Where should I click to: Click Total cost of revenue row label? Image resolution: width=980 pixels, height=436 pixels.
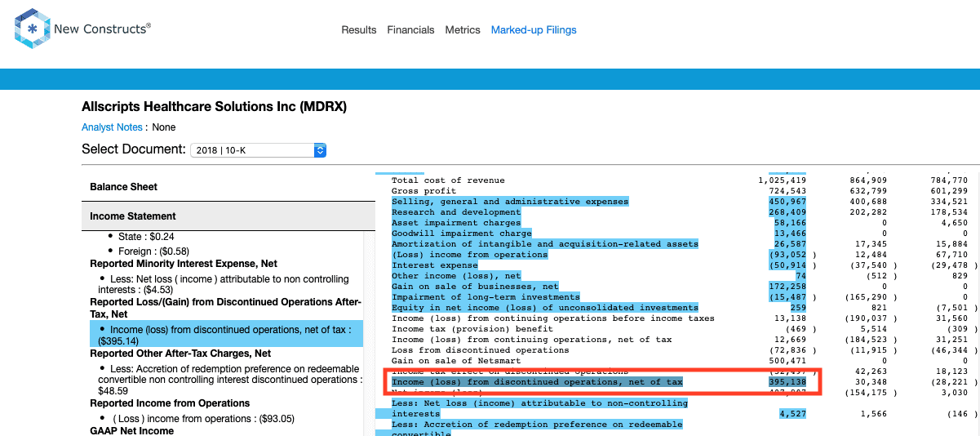pos(448,180)
